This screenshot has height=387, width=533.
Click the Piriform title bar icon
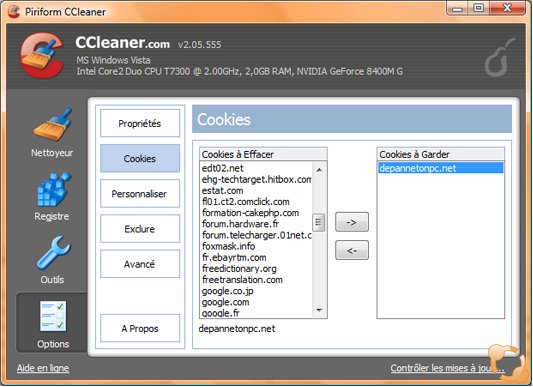(x=14, y=12)
